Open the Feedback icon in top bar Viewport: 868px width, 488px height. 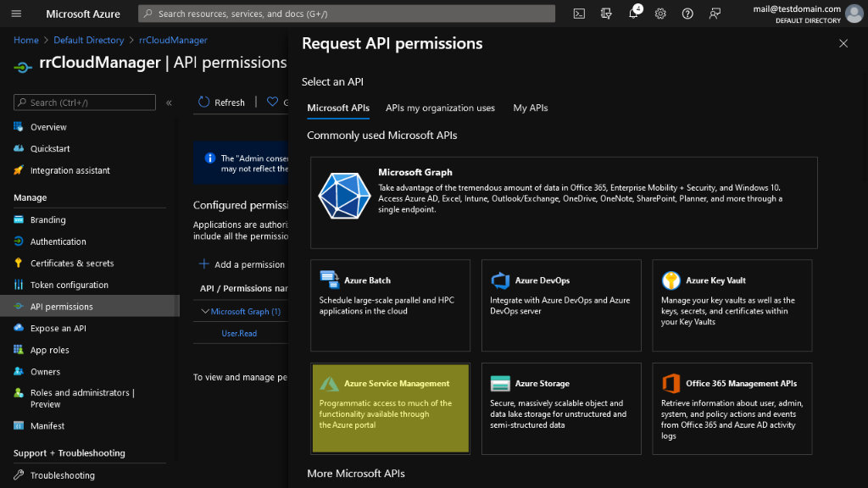(715, 14)
